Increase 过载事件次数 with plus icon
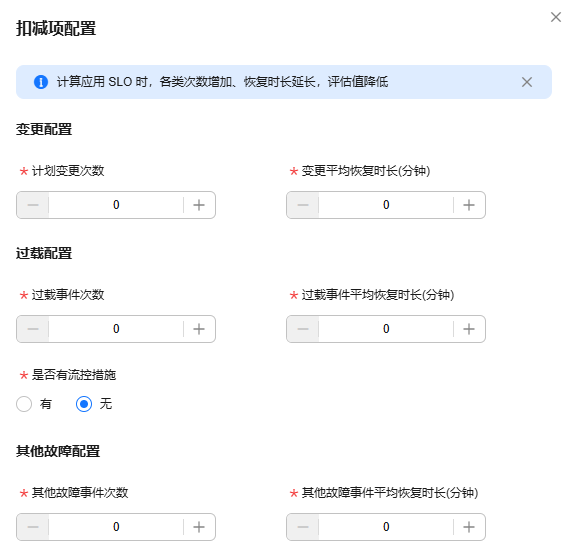Image resolution: width=569 pixels, height=557 pixels. point(199,329)
